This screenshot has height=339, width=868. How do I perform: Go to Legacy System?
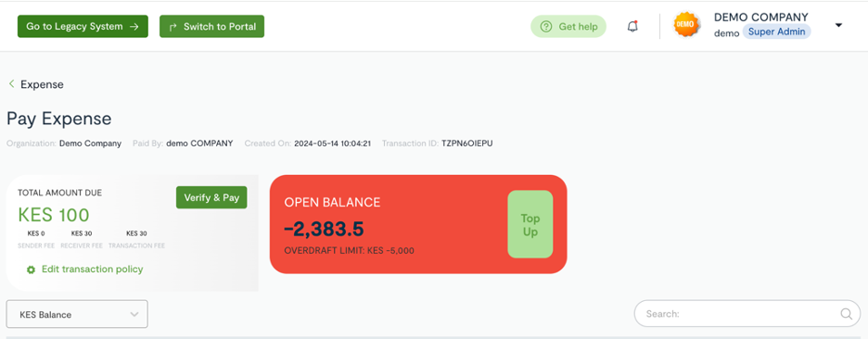pos(83,27)
